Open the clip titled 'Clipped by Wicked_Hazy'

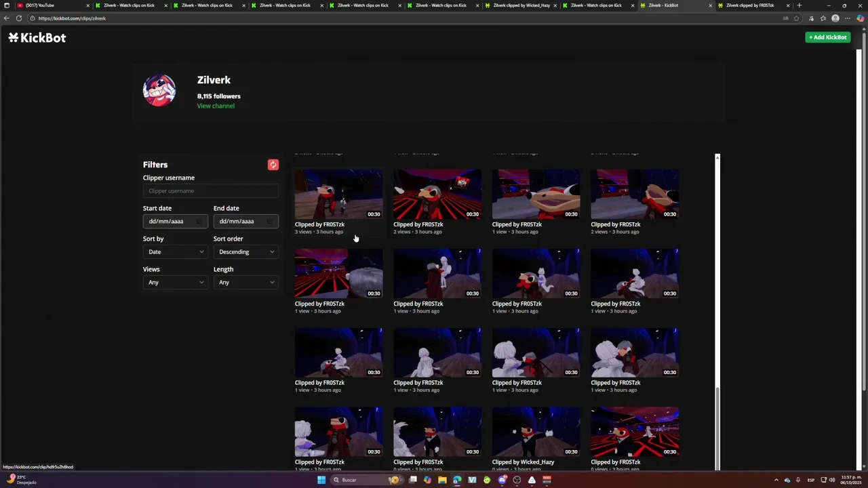pyautogui.click(x=523, y=462)
